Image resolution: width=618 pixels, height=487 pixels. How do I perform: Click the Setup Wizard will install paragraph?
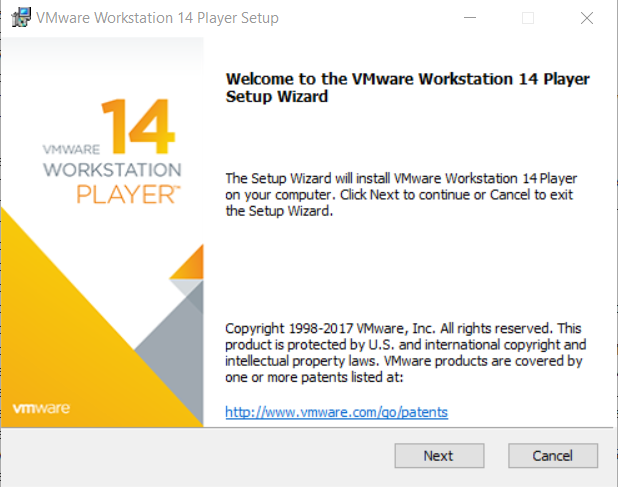401,195
